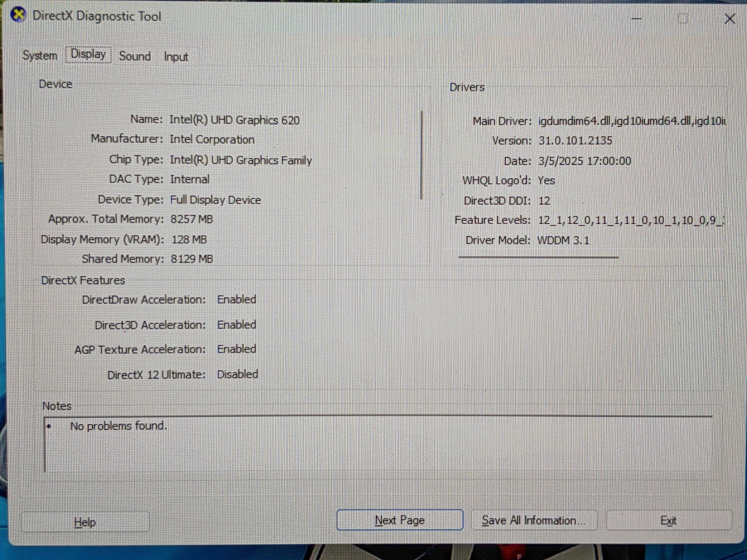The width and height of the screenshot is (747, 560).
Task: Close the DirectX Diagnostic Tool window
Action: [730, 19]
